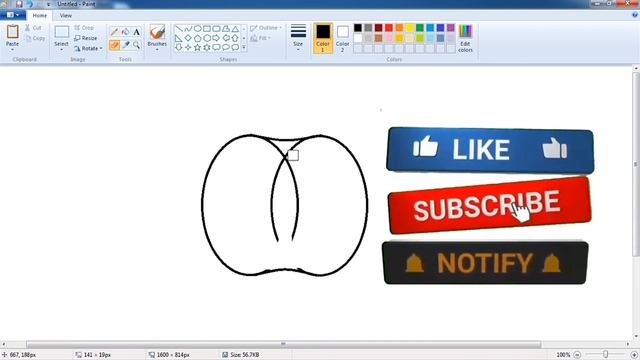This screenshot has width=640, height=360.
Task: Pick the green color swatch
Action: click(420, 28)
